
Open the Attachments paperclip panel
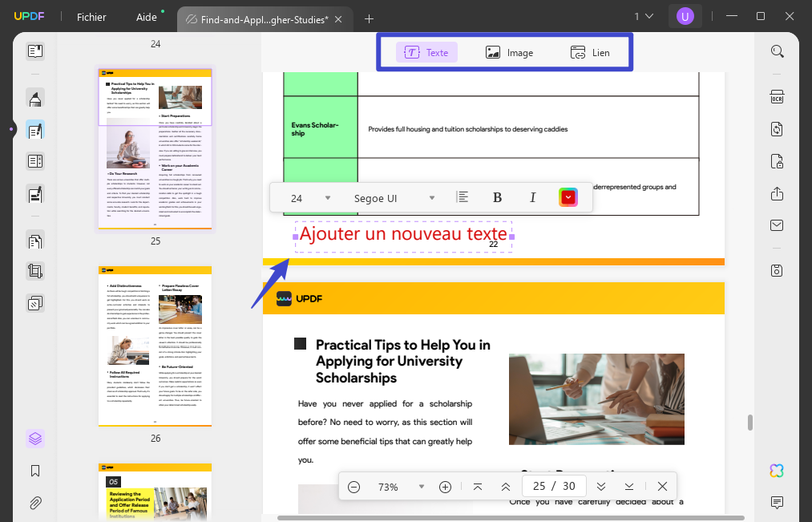tap(35, 503)
